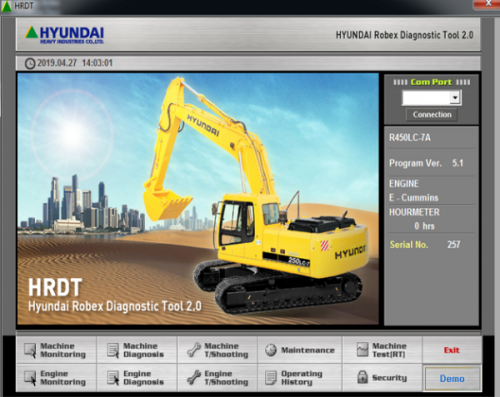
Task: Click the Com Port heading text
Action: pyautogui.click(x=431, y=82)
